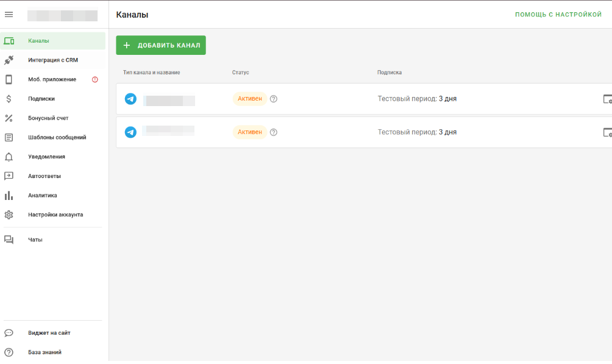The width and height of the screenshot is (612, 364).
Task: Click the Каналы page title
Action: (132, 15)
